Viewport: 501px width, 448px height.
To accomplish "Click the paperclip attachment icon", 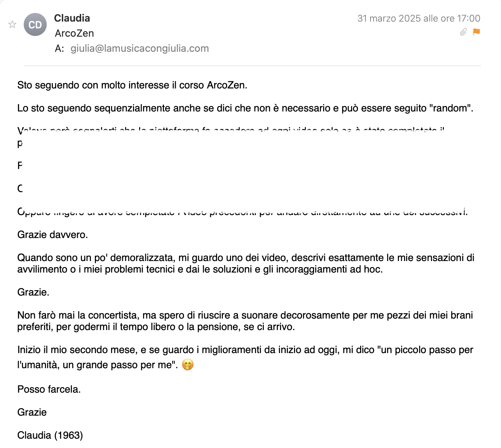I will 463,32.
